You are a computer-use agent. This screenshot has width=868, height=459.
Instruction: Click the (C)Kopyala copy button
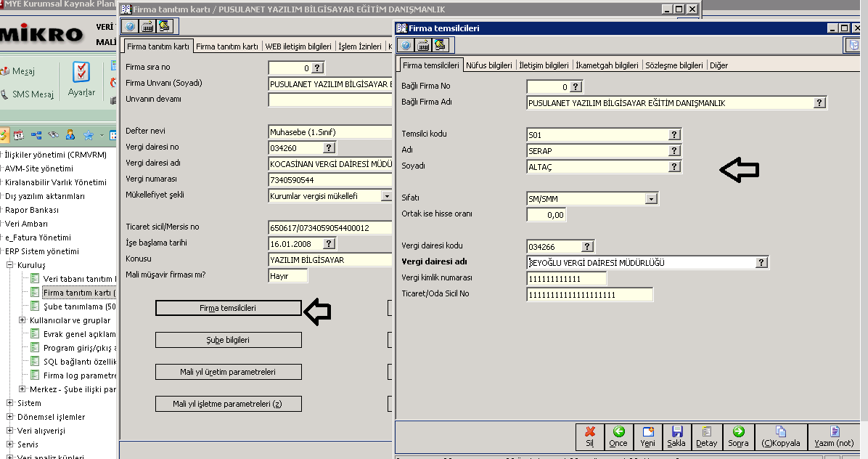pyautogui.click(x=781, y=437)
